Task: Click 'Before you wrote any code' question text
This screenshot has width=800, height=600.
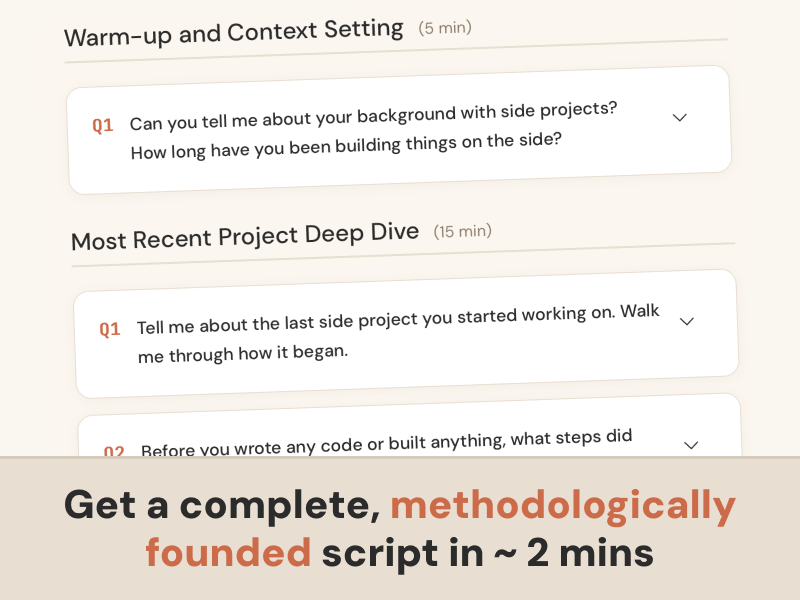Action: click(386, 444)
